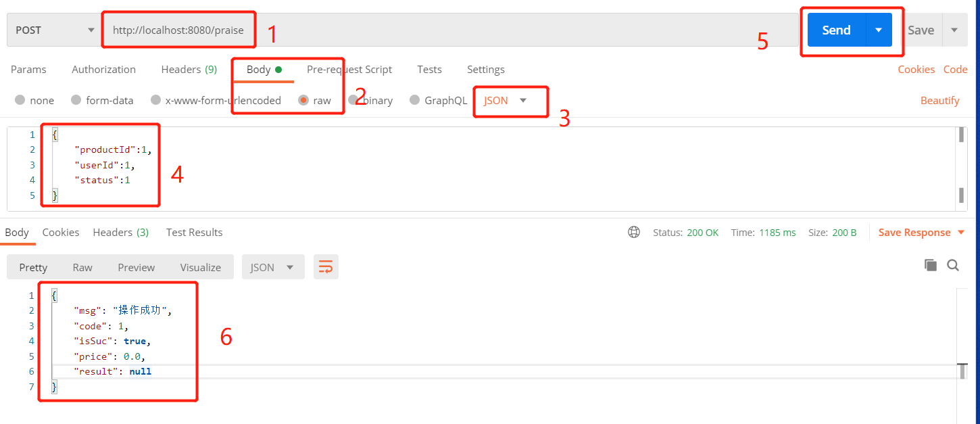The width and height of the screenshot is (980, 424).
Task: Click the "code": 1 response line
Action: [101, 326]
